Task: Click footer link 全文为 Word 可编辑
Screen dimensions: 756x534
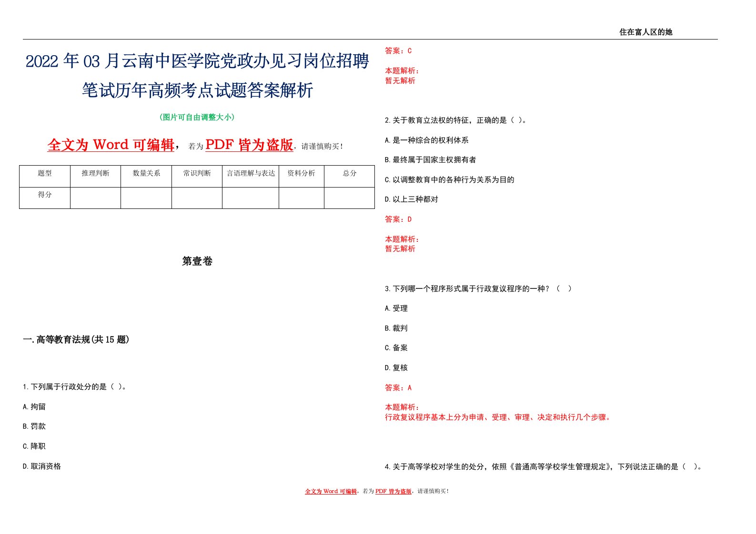Action: (x=331, y=491)
